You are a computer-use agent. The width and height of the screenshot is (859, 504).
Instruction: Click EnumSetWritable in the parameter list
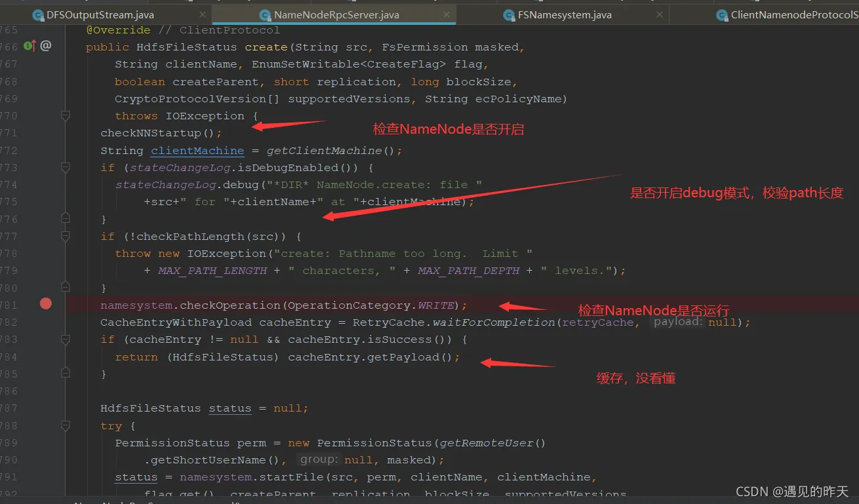pos(302,64)
